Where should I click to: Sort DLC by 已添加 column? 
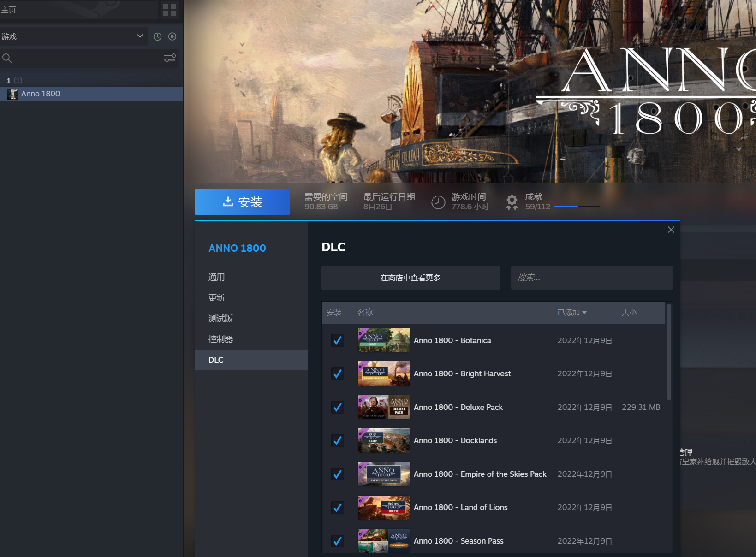point(572,313)
